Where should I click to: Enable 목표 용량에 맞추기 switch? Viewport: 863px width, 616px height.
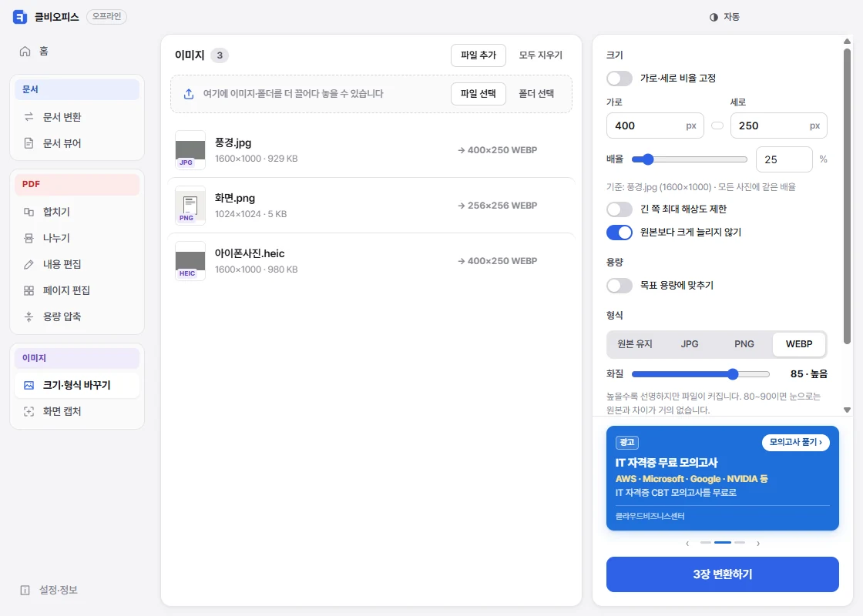620,286
